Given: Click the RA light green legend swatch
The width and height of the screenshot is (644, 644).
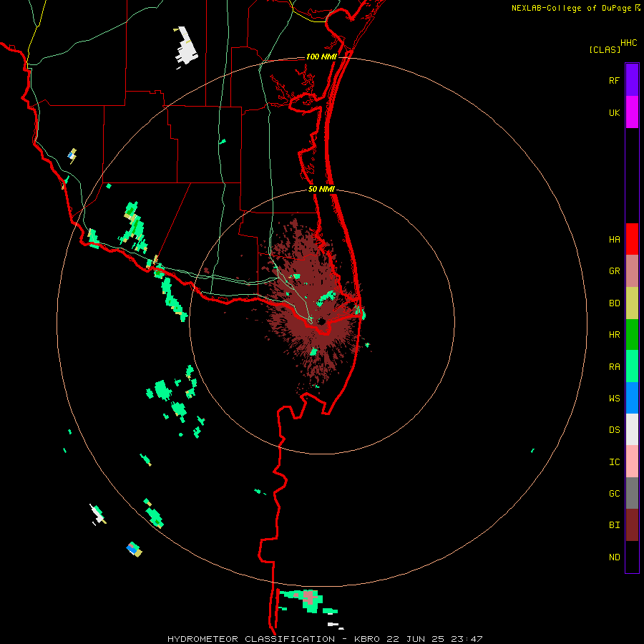Looking at the screenshot, I should point(632,366).
